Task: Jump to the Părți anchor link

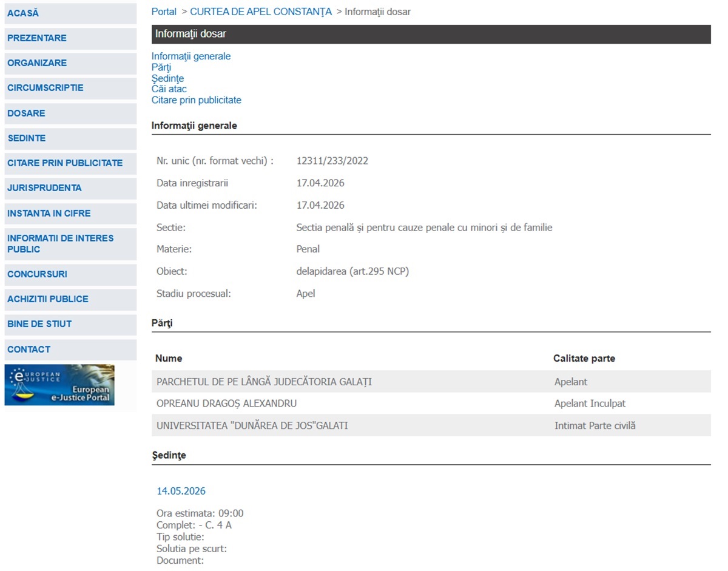Action: tap(161, 67)
